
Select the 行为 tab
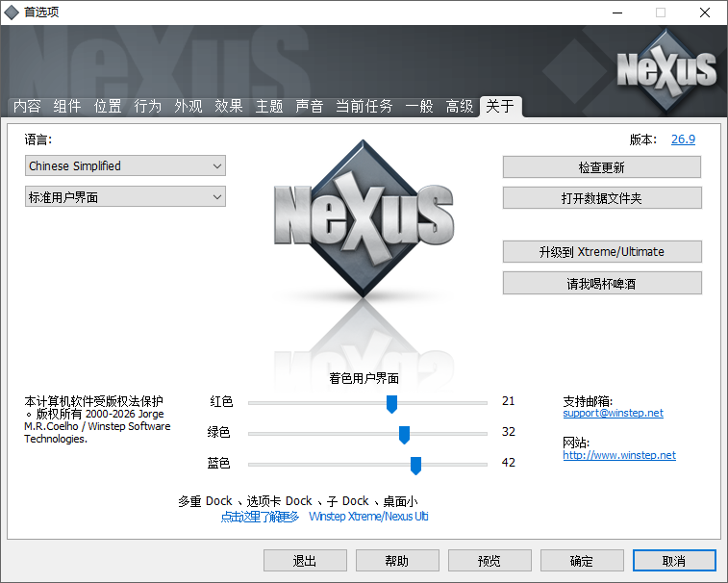point(148,107)
